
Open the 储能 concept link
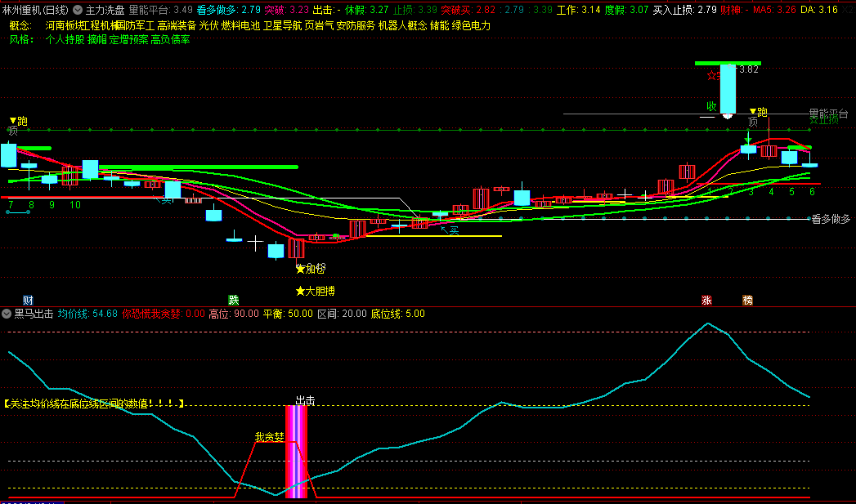coord(440,25)
